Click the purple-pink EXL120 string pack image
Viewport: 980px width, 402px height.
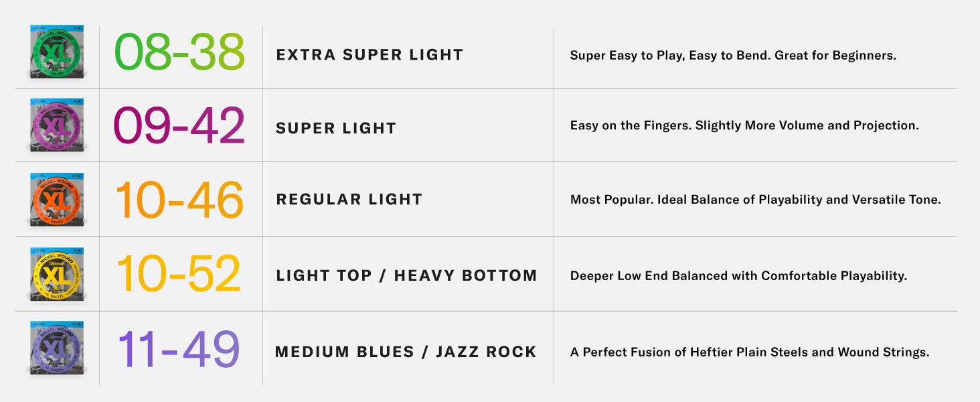(57, 125)
